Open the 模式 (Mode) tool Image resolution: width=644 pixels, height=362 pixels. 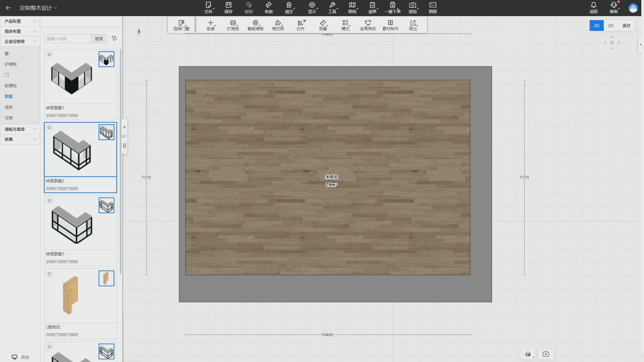[x=345, y=25]
